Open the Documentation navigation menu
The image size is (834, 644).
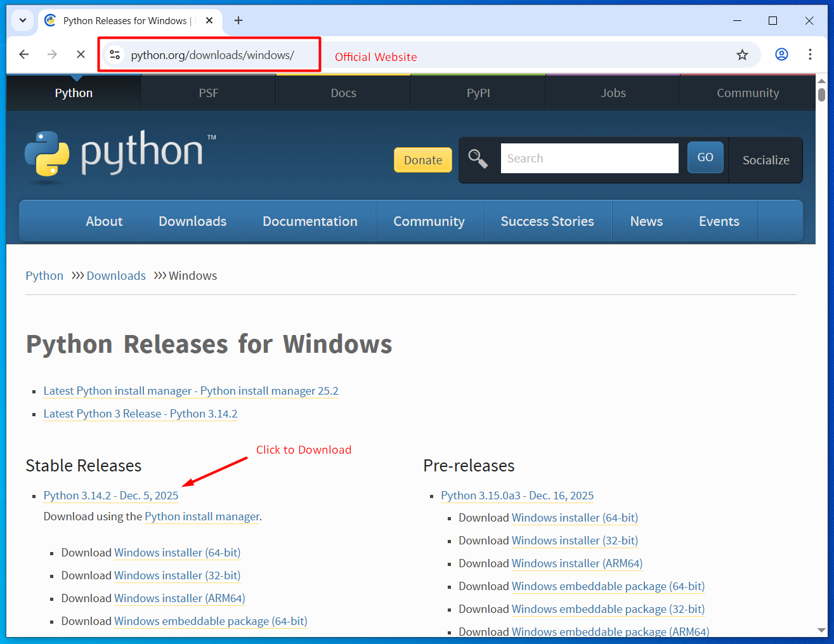pos(310,221)
